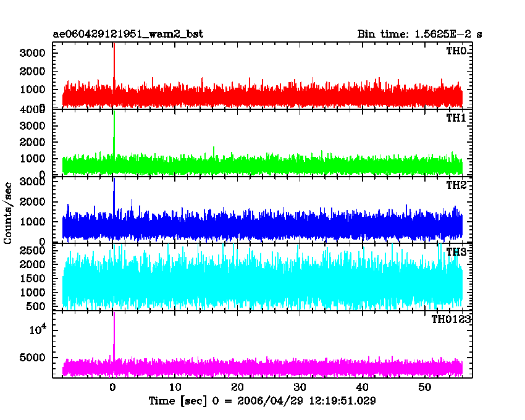The image size is (525, 420).
Task: Click the Bin time: 1.5625E-2 s label
Action: coord(419,34)
